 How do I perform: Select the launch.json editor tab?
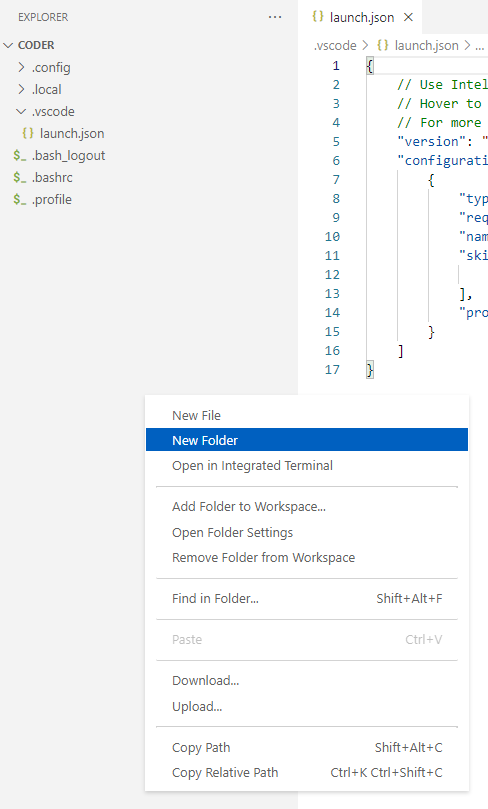click(361, 17)
